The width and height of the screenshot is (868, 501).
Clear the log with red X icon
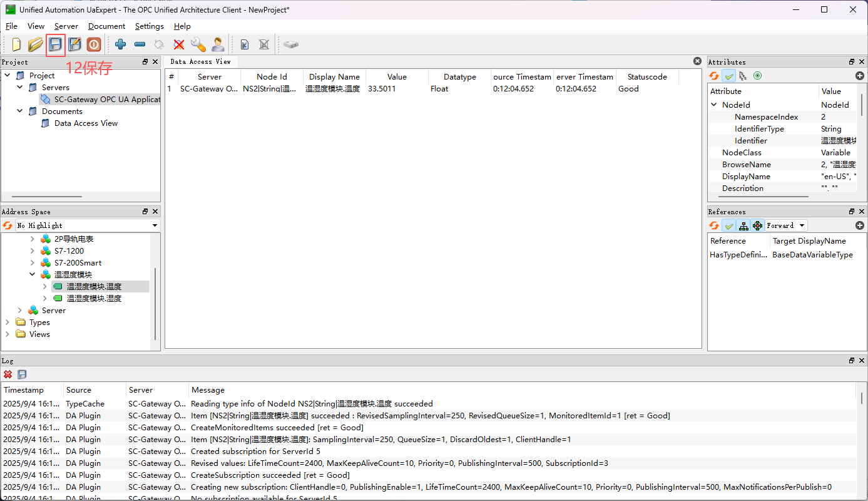click(x=8, y=374)
